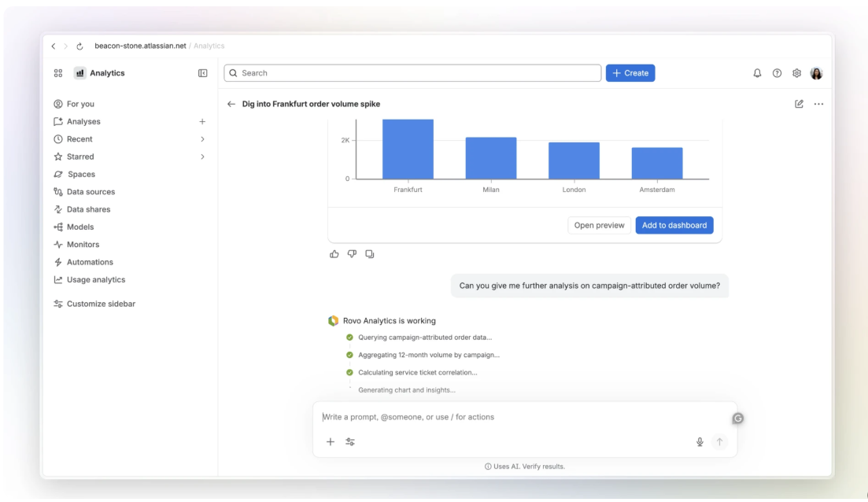Add a new analysis with plus icon
The height and width of the screenshot is (502, 868).
pos(202,122)
